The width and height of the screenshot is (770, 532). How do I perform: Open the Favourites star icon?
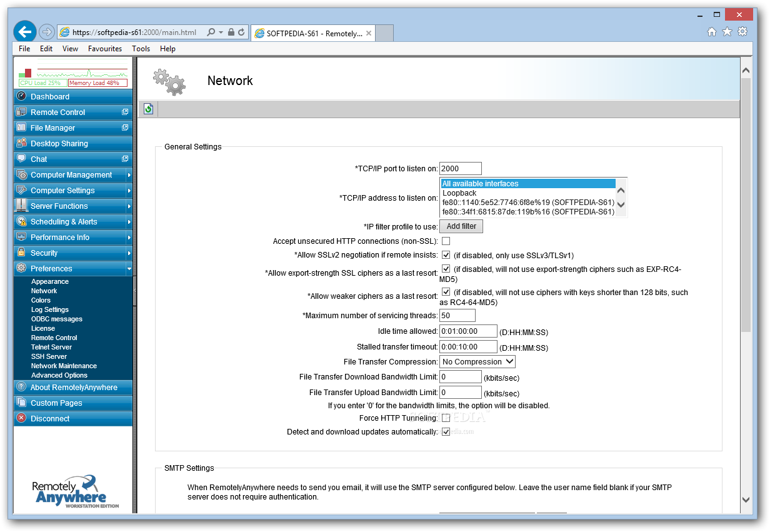(x=727, y=32)
